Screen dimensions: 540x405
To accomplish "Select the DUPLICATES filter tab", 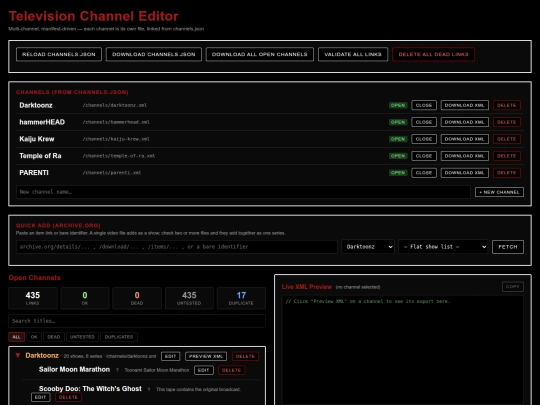I will click(119, 337).
